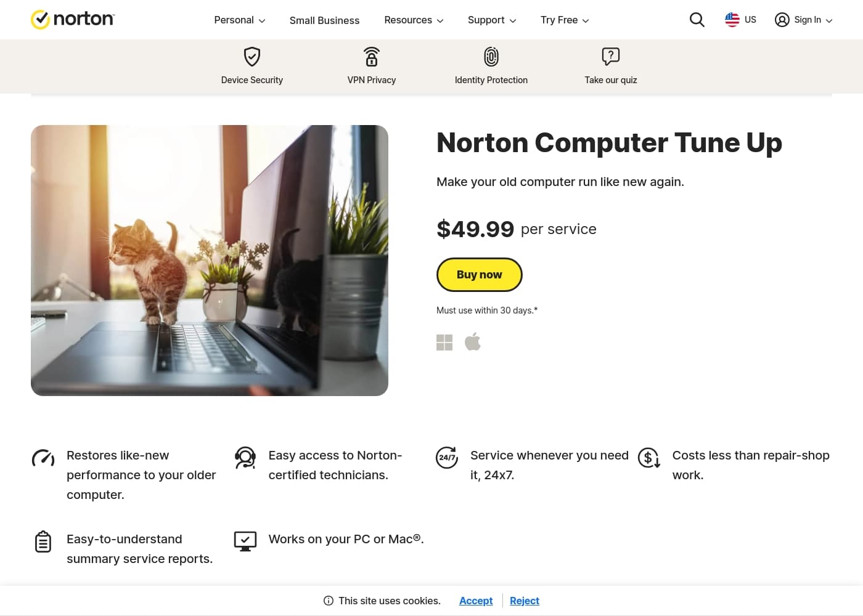Accept the site cookies
863x616 pixels.
(475, 601)
